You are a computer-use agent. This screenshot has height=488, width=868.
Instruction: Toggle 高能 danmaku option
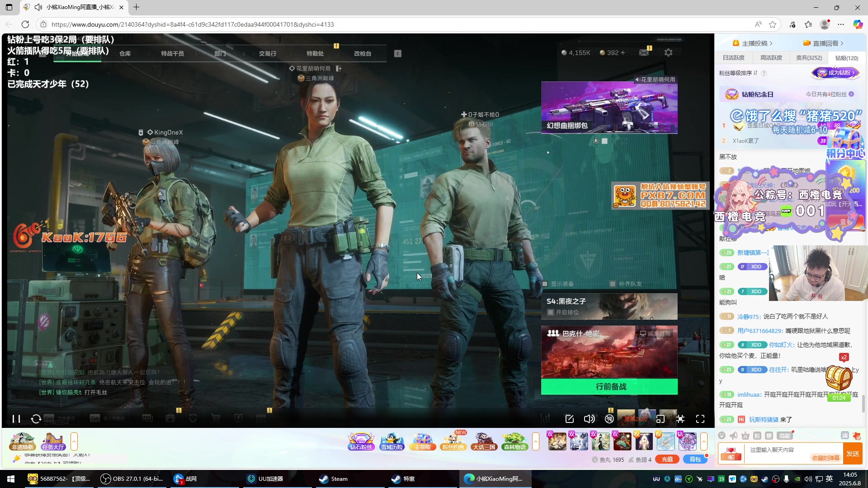(x=784, y=435)
